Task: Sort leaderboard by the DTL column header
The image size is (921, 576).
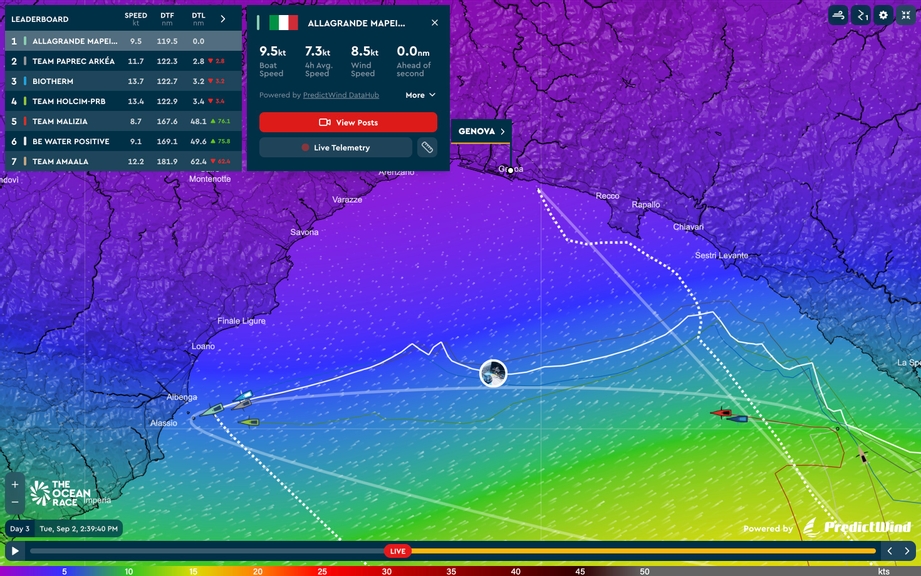Action: (199, 19)
